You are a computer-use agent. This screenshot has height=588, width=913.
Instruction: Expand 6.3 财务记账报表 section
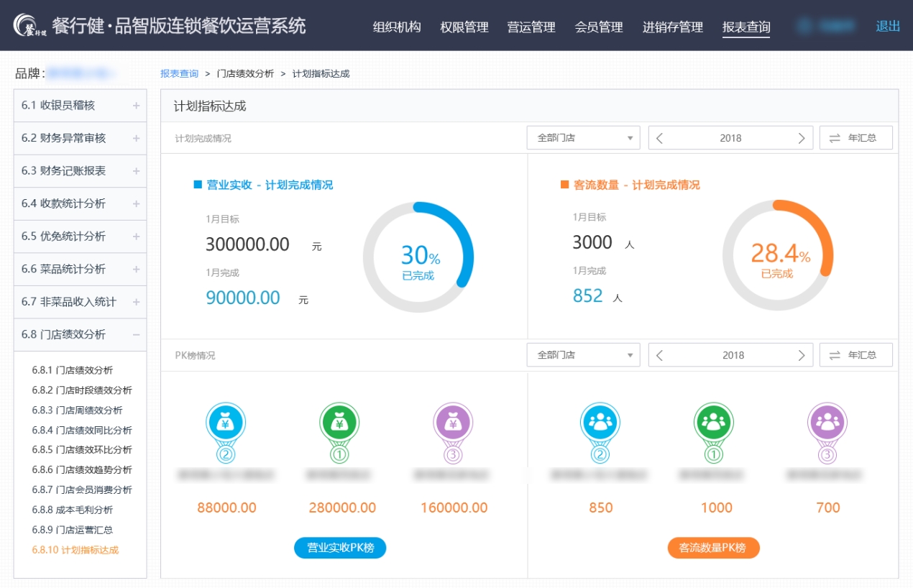pos(80,171)
